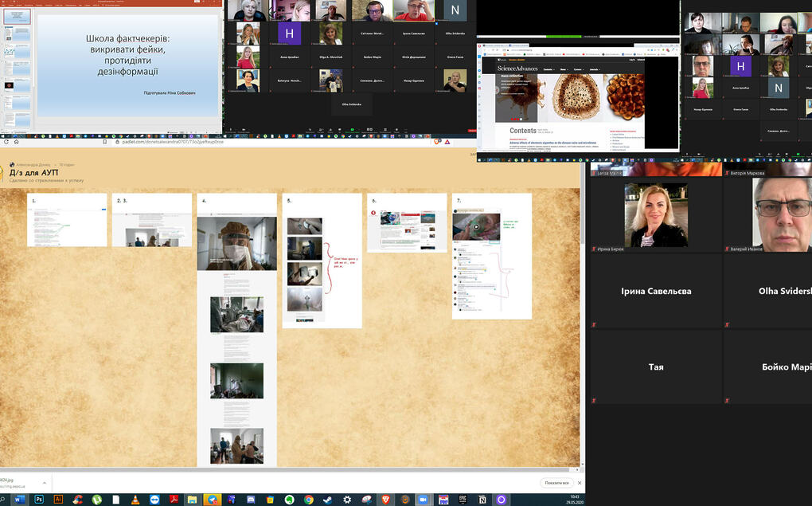The height and width of the screenshot is (506, 812).
Task: Open Settings gear from the taskbar
Action: 347,500
